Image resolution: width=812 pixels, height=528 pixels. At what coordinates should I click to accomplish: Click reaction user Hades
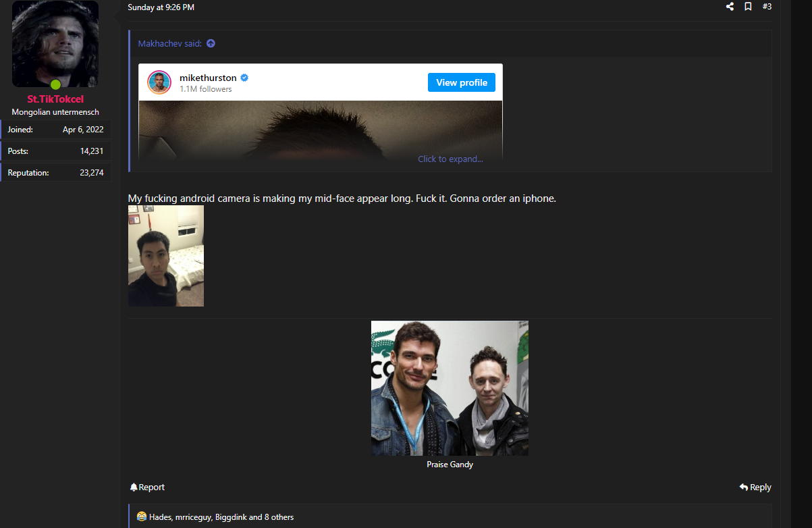click(160, 517)
